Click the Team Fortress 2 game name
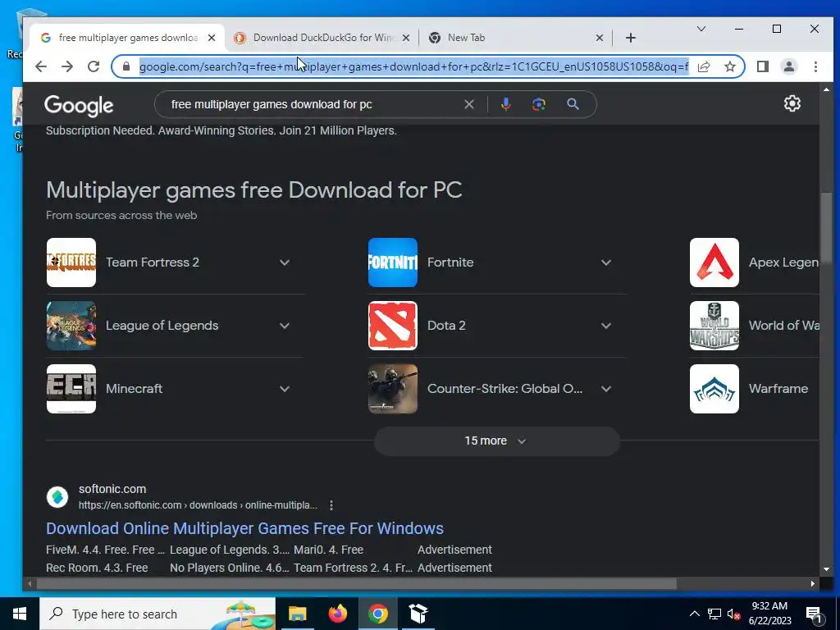This screenshot has width=840, height=630. pyautogui.click(x=153, y=262)
